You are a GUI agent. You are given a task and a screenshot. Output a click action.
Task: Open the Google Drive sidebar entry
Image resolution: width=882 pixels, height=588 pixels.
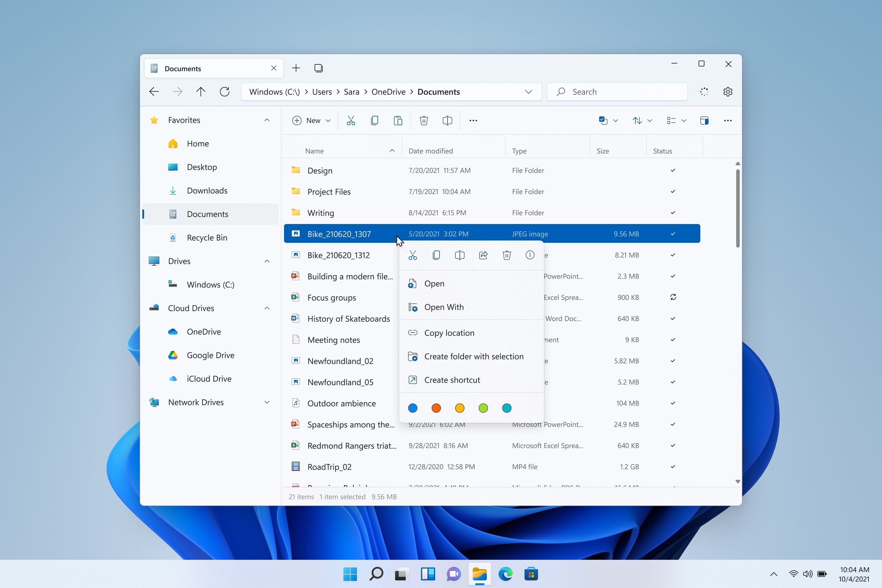click(211, 355)
